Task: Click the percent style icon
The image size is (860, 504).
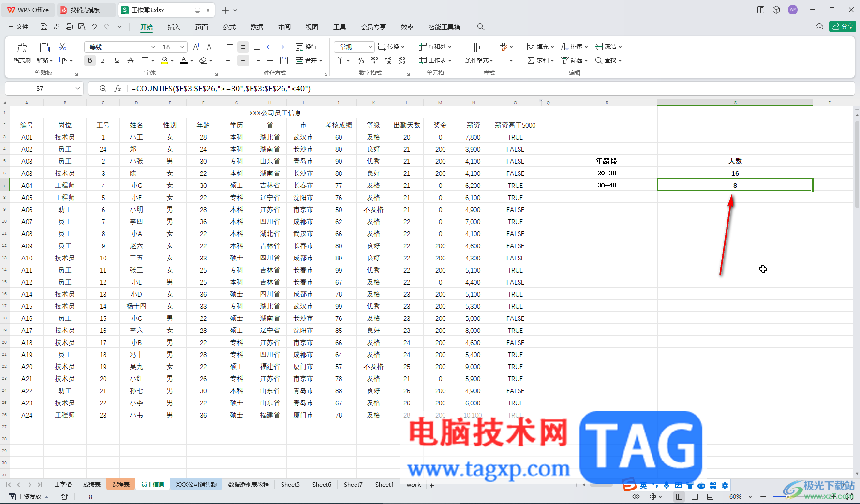Action: click(x=361, y=60)
